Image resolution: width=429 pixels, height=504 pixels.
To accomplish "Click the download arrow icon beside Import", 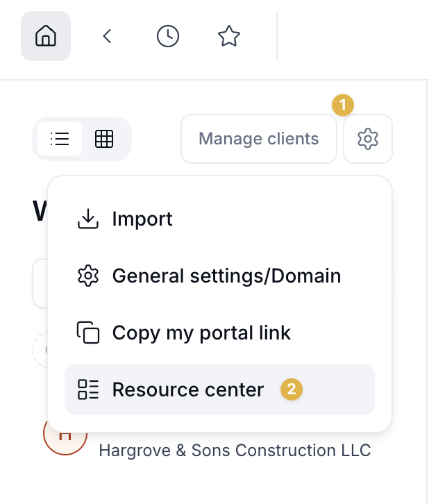I will click(88, 219).
